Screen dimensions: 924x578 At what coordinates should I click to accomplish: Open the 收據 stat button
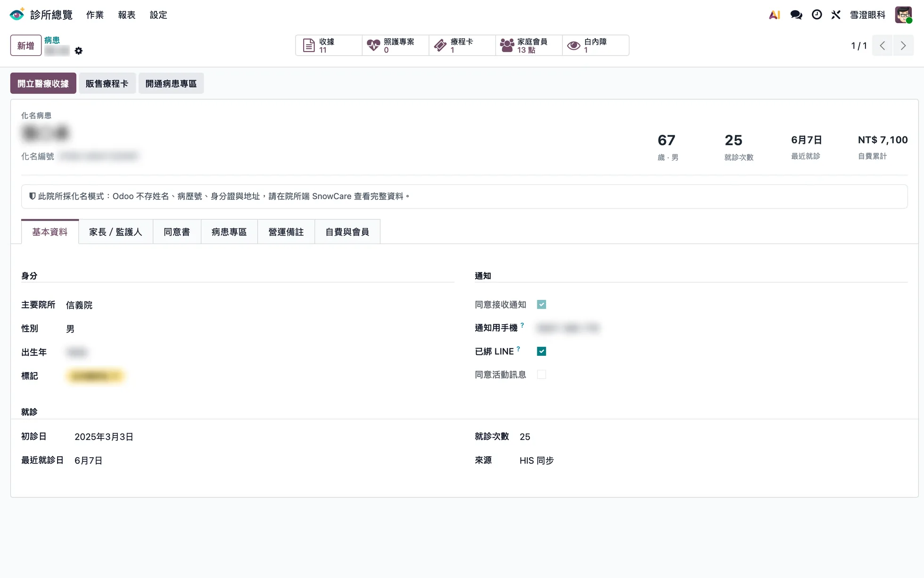(329, 45)
